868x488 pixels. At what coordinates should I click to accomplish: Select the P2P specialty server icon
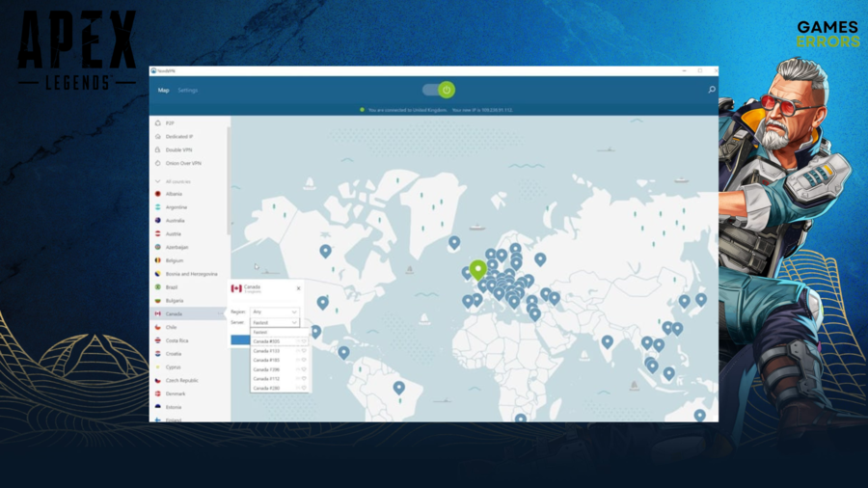[x=157, y=122]
